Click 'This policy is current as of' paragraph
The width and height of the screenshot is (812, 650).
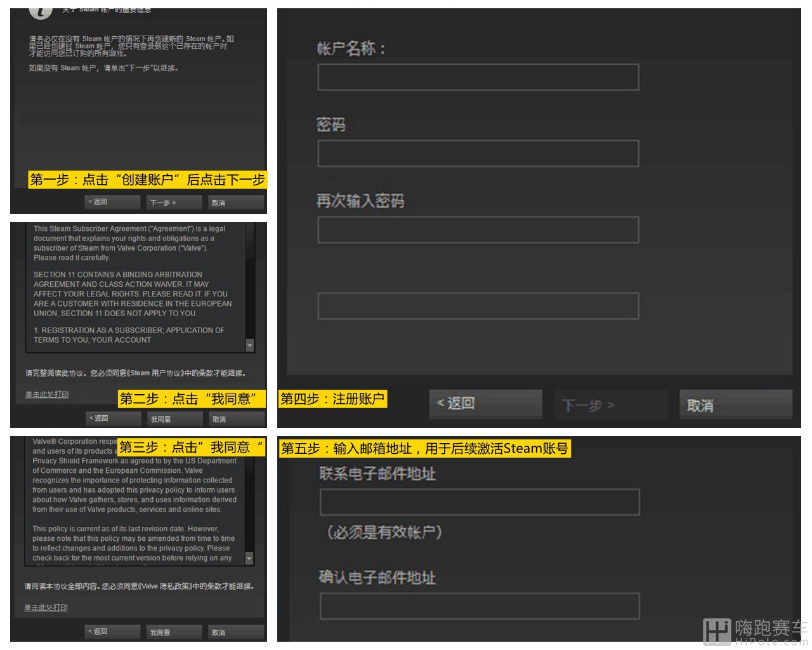click(x=134, y=543)
